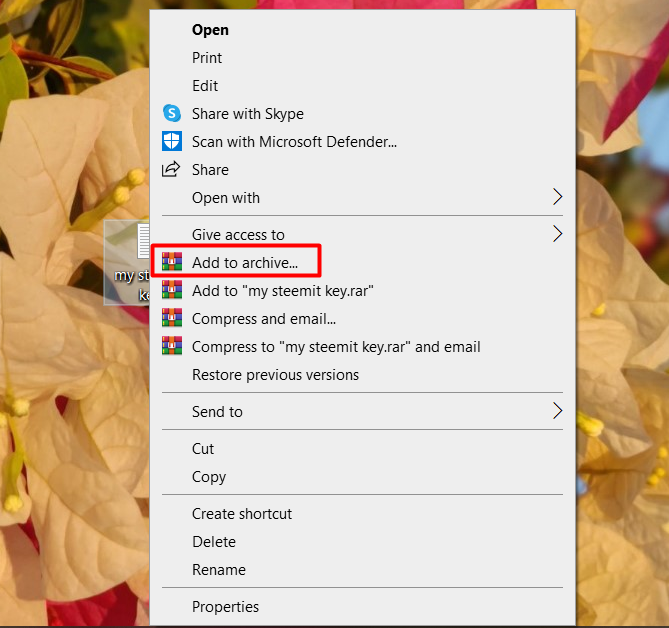
Task: Click the Microsoft Defender shield icon
Action: click(172, 141)
